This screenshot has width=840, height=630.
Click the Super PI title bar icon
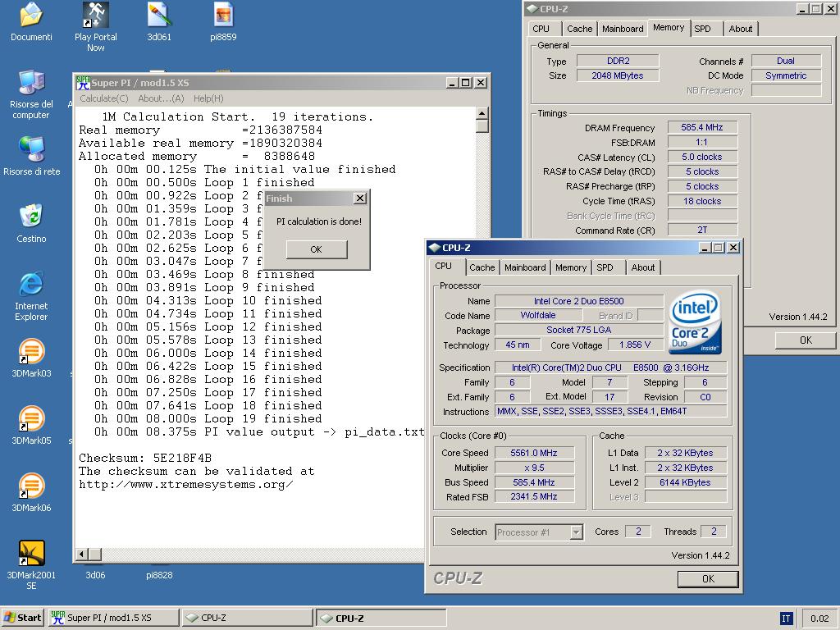pos(83,83)
